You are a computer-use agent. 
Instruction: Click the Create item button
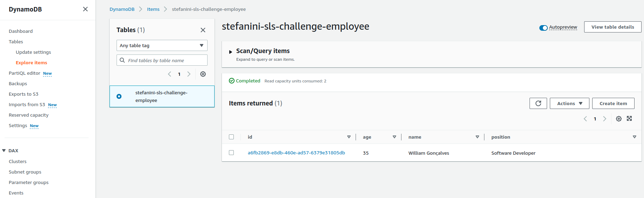613,103
